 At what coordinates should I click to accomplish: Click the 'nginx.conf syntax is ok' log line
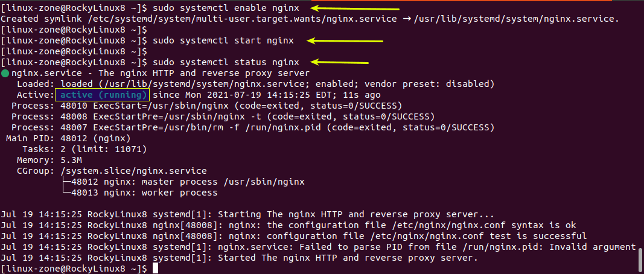[289, 225]
